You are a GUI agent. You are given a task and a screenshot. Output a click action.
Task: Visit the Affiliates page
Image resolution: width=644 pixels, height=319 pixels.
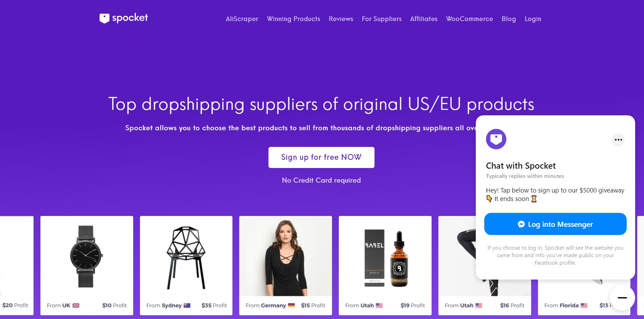pos(424,19)
